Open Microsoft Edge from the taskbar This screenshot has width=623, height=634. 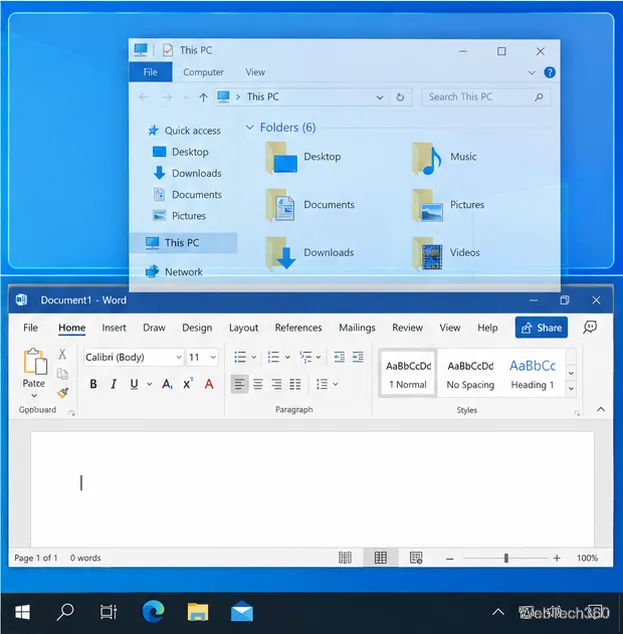tap(154, 611)
